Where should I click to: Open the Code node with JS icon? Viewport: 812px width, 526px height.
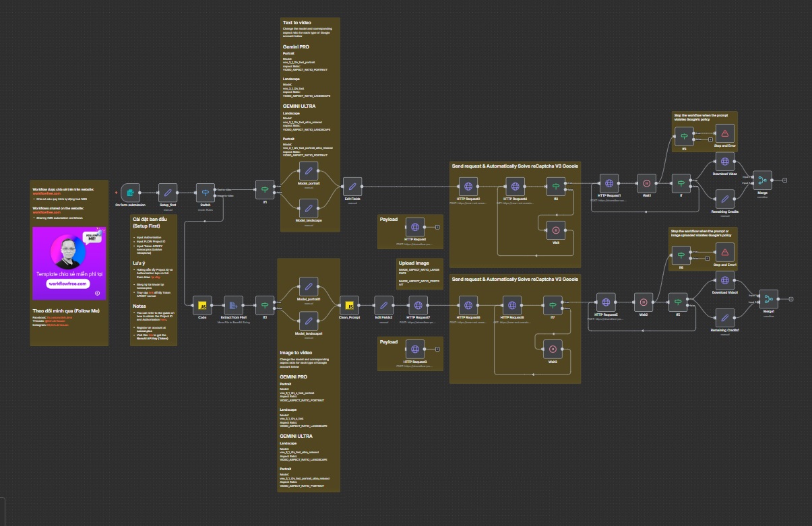point(201,306)
